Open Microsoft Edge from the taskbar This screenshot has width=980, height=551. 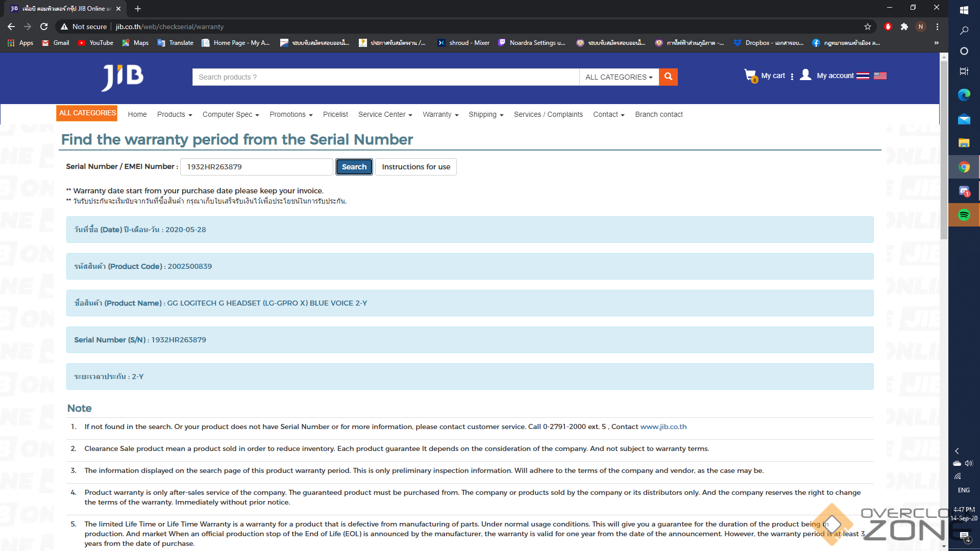964,95
